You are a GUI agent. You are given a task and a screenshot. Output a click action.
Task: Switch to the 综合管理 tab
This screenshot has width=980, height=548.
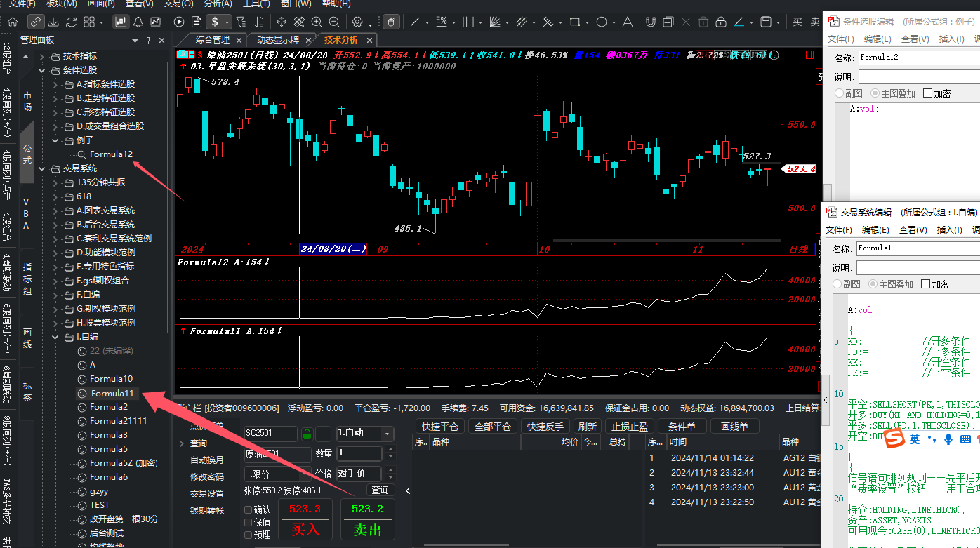point(212,39)
